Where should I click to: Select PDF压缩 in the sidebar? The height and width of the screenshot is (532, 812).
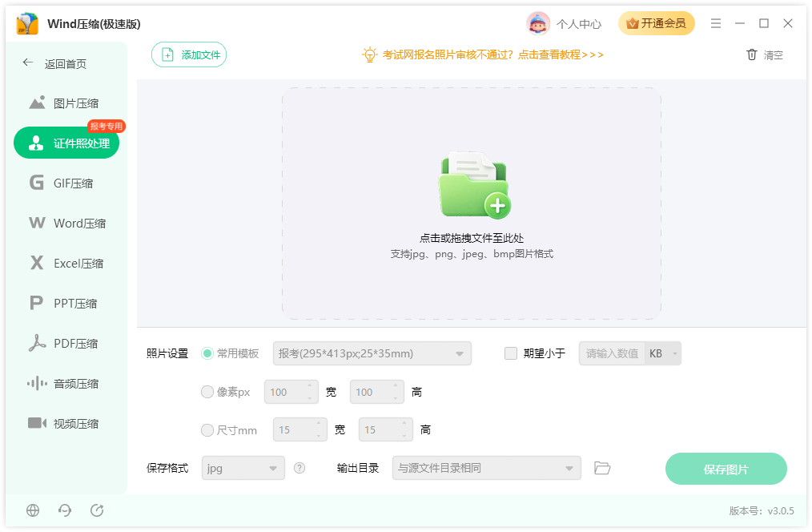(x=66, y=344)
